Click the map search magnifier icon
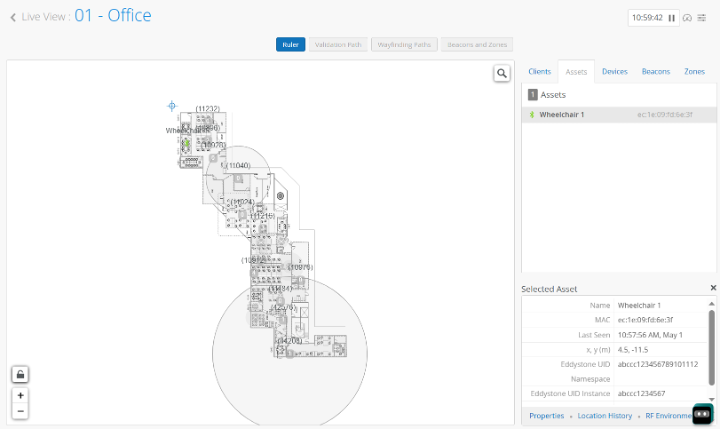720x430 pixels. point(502,73)
